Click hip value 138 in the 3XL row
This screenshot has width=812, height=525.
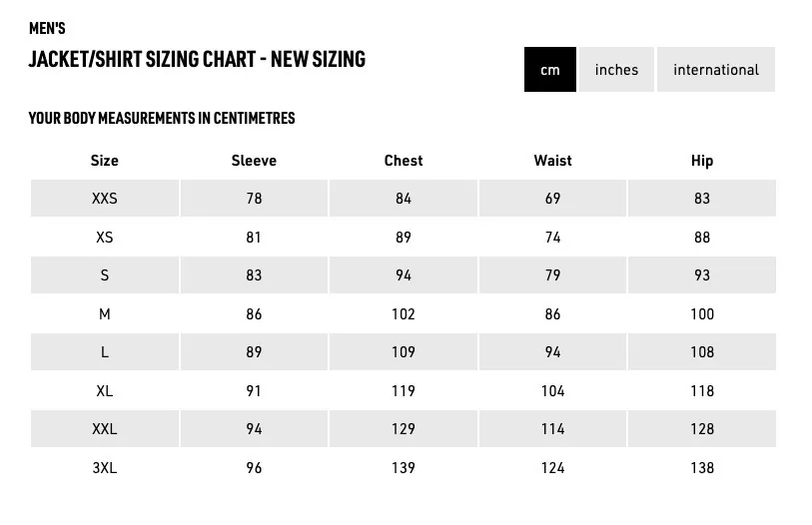tap(702, 467)
